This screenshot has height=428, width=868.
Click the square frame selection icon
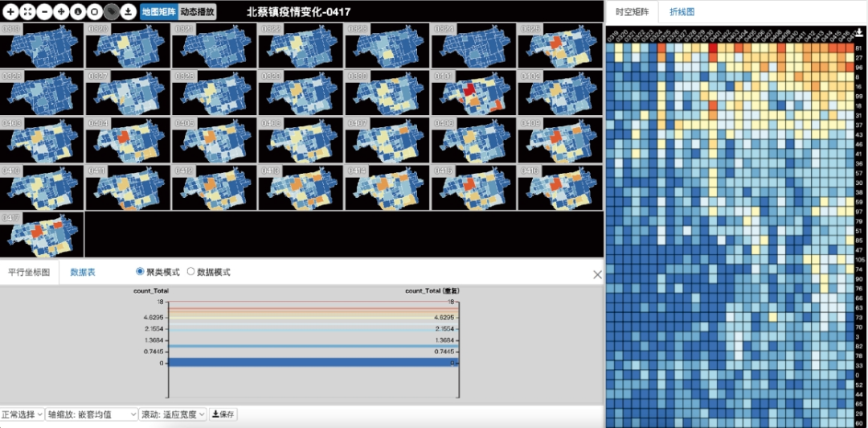pyautogui.click(x=94, y=12)
